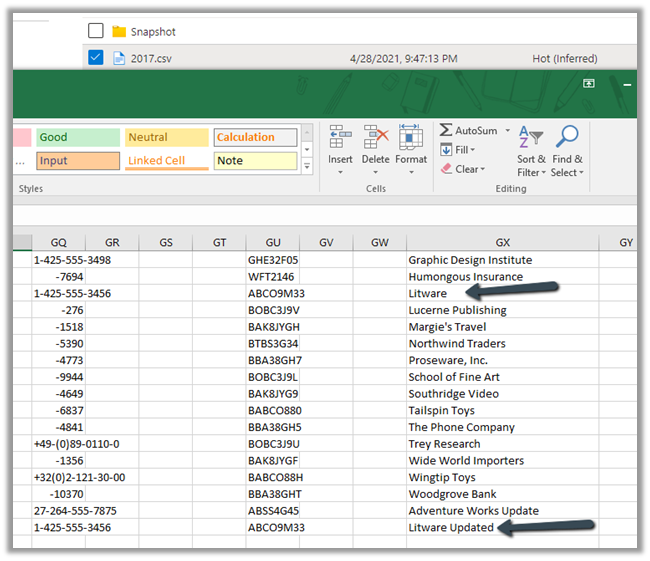
Task: Apply the Good cell style
Action: pos(76,137)
